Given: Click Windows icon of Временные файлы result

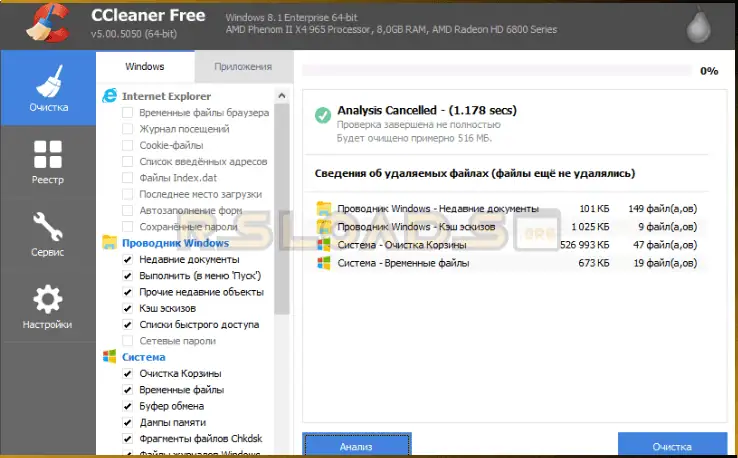Looking at the screenshot, I should click(324, 263).
